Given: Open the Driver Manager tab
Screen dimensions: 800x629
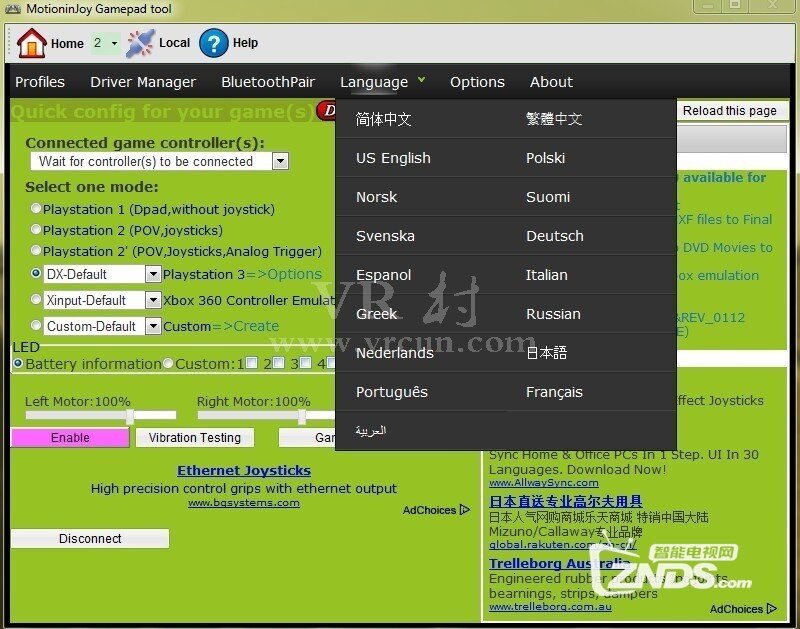Looking at the screenshot, I should coord(143,82).
